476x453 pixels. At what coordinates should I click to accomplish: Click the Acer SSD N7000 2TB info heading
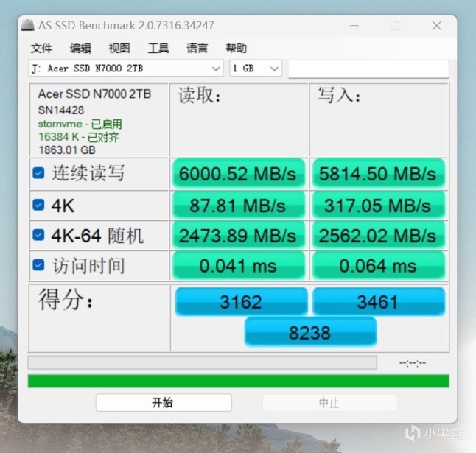(x=94, y=94)
